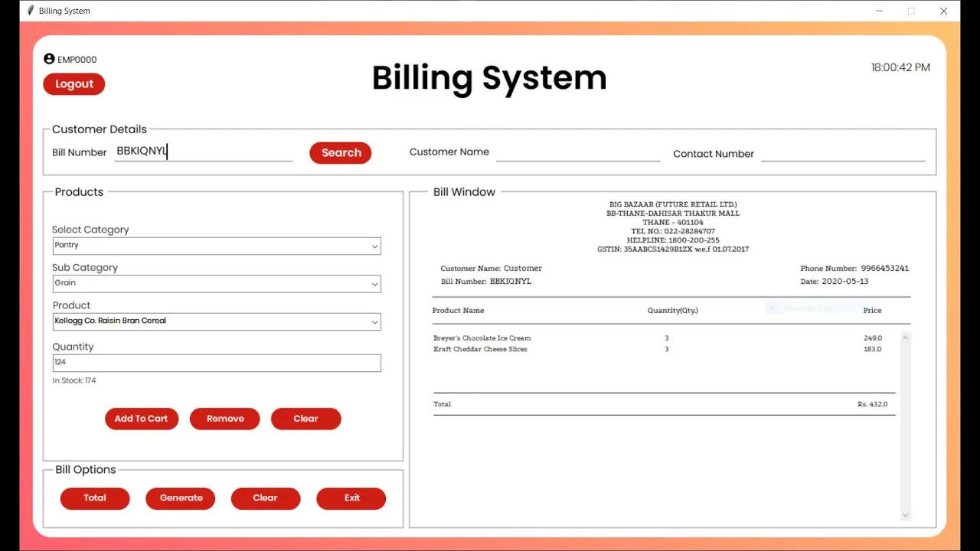Screen dimensions: 980x551
Task: Click the In Stock: 174 label
Action: [74, 380]
